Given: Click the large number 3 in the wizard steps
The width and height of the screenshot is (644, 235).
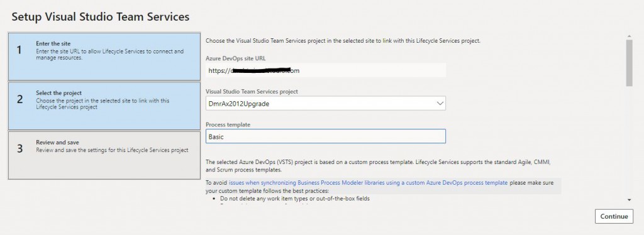Looking at the screenshot, I should coord(19,148).
